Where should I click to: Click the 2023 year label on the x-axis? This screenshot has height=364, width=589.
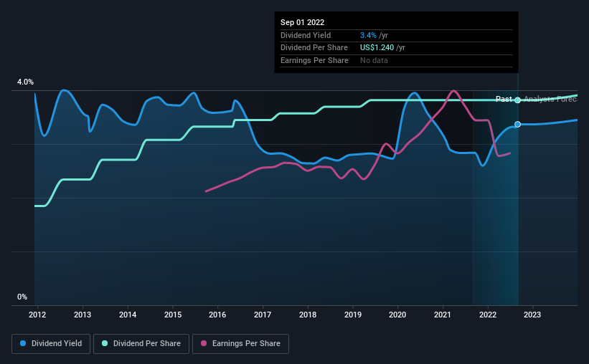click(532, 315)
